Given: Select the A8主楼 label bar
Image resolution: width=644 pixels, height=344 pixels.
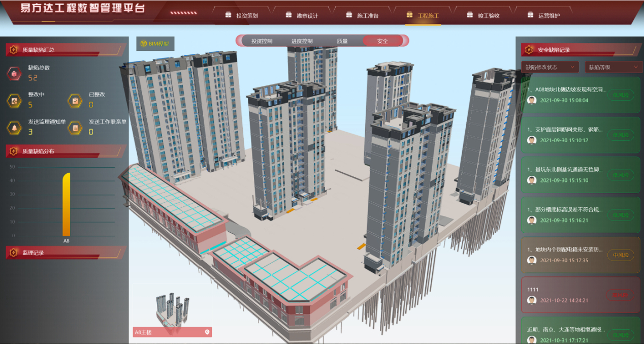Looking at the screenshot, I should [172, 332].
